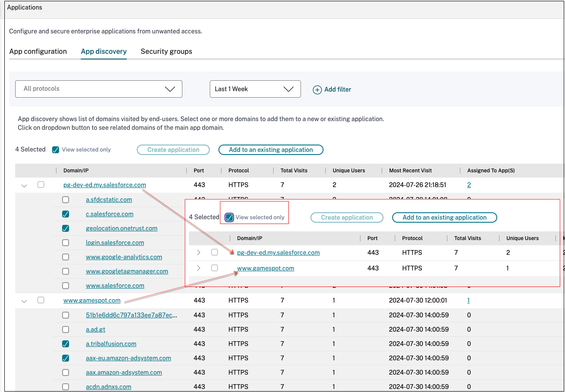Open the aax-eu.amazon-adsystem.com link
Image resolution: width=565 pixels, height=392 pixels.
tap(129, 358)
